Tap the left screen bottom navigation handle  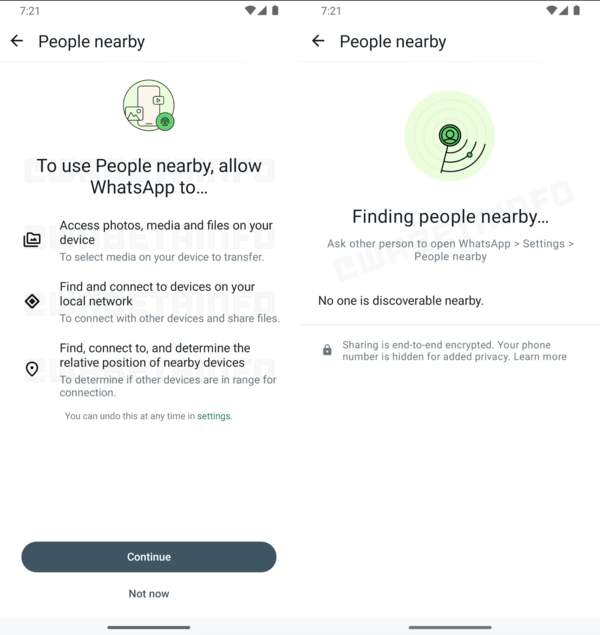click(x=149, y=627)
